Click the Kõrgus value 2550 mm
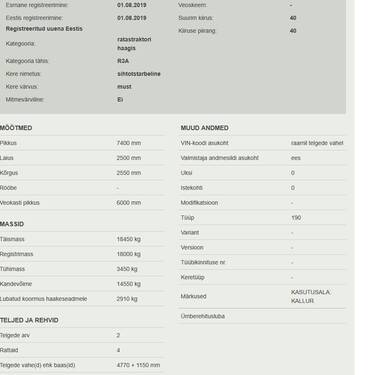This screenshot has width=368, height=375. [129, 173]
